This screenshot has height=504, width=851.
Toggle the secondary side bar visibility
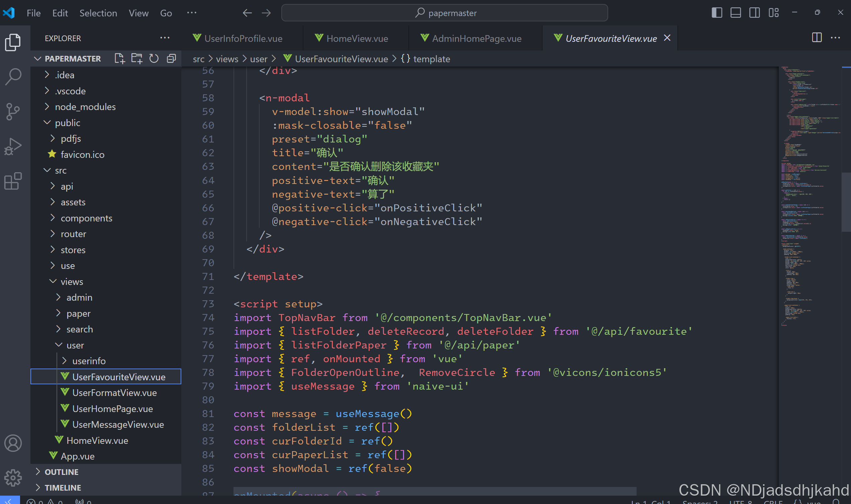coord(755,13)
